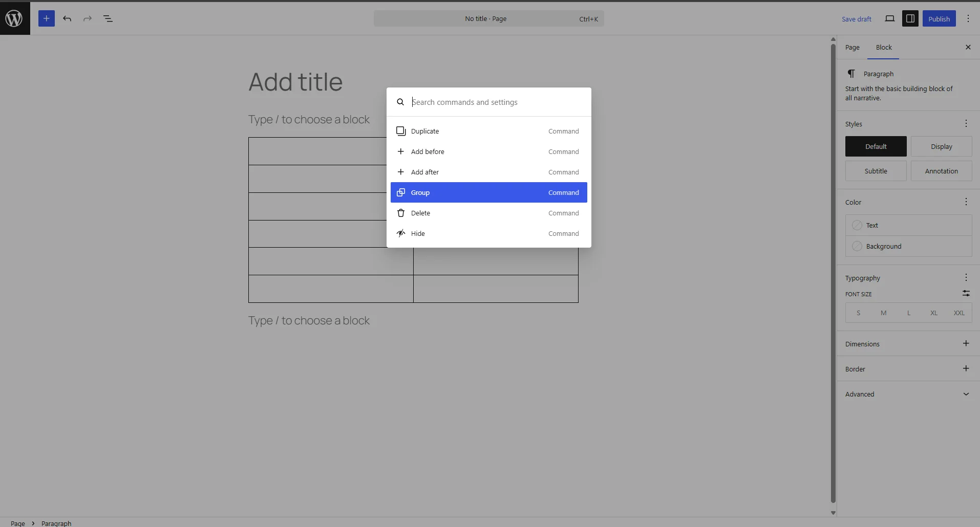
Task: Click the Duplicate command icon
Action: [401, 131]
